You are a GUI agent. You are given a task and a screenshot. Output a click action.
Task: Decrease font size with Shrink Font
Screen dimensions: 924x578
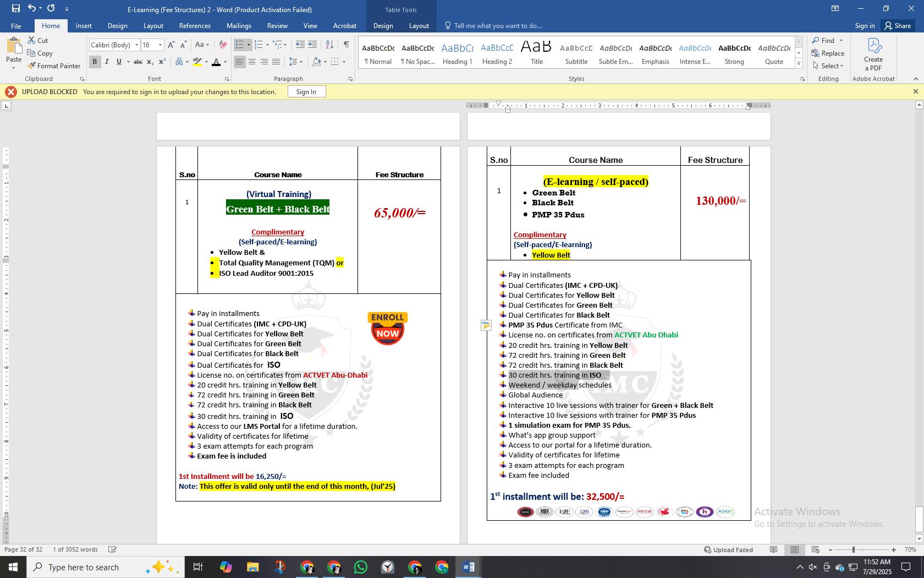[183, 45]
